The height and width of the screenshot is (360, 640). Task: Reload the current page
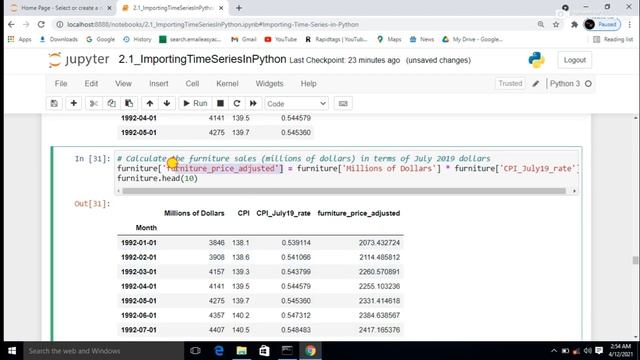click(41, 24)
